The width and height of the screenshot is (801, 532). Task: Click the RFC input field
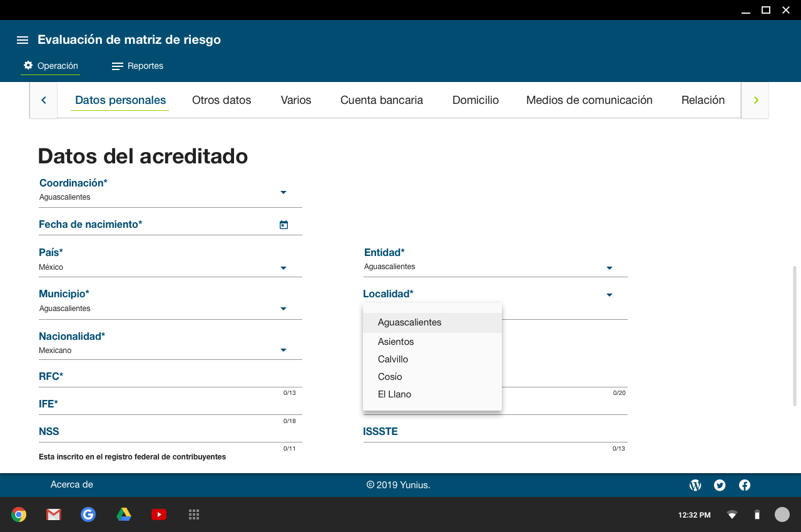pyautogui.click(x=169, y=377)
